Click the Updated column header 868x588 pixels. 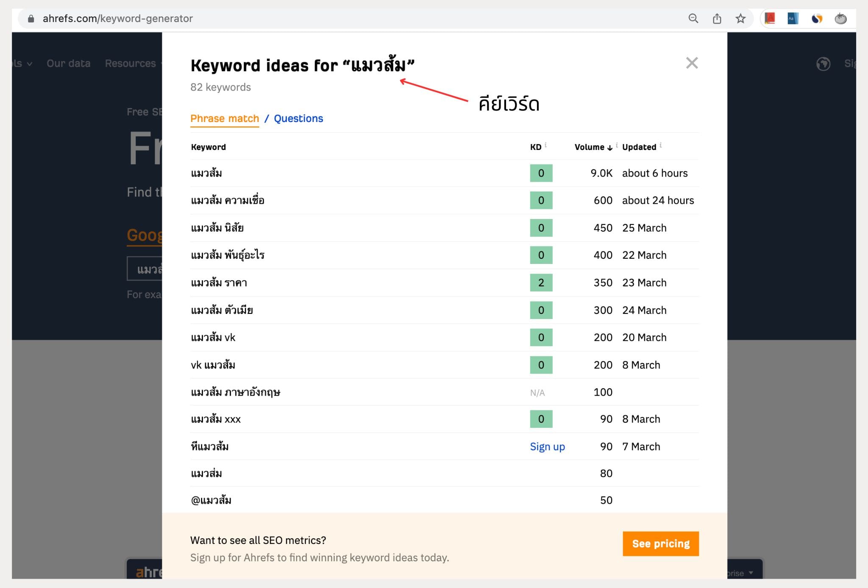pos(639,147)
